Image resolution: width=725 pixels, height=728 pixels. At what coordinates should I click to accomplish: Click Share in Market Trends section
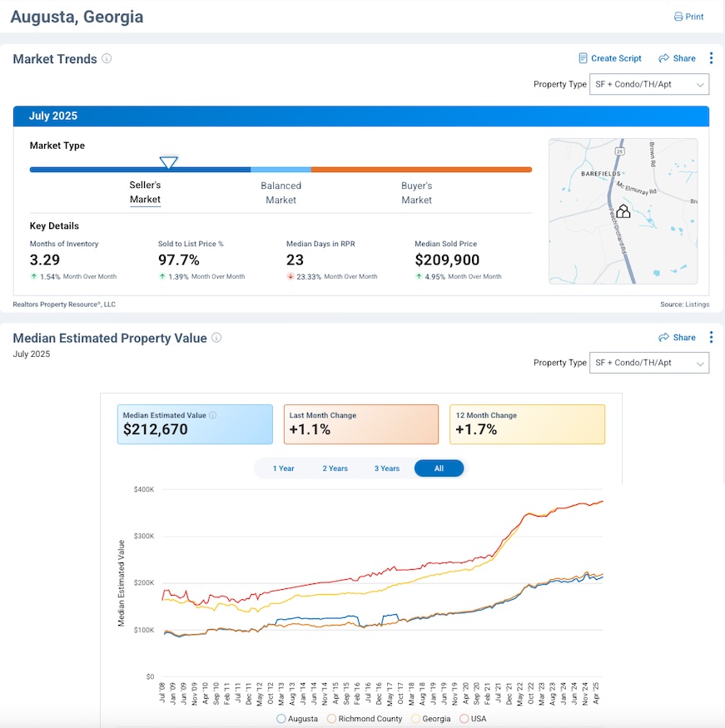(x=677, y=58)
